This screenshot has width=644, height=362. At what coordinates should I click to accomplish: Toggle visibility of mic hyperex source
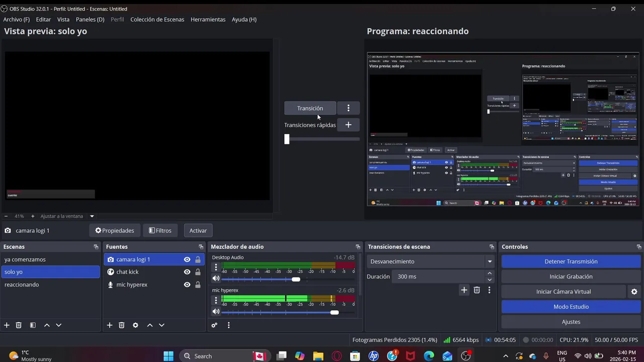coord(187,285)
